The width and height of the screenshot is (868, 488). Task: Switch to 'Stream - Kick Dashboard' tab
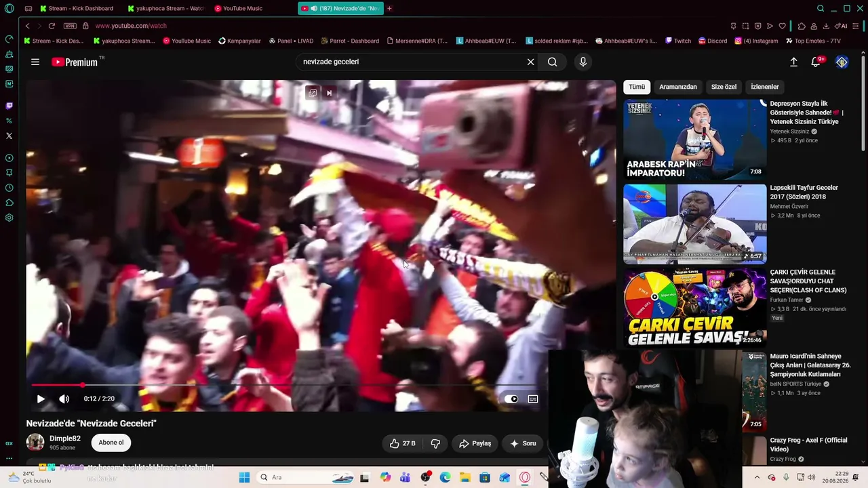[x=77, y=8]
